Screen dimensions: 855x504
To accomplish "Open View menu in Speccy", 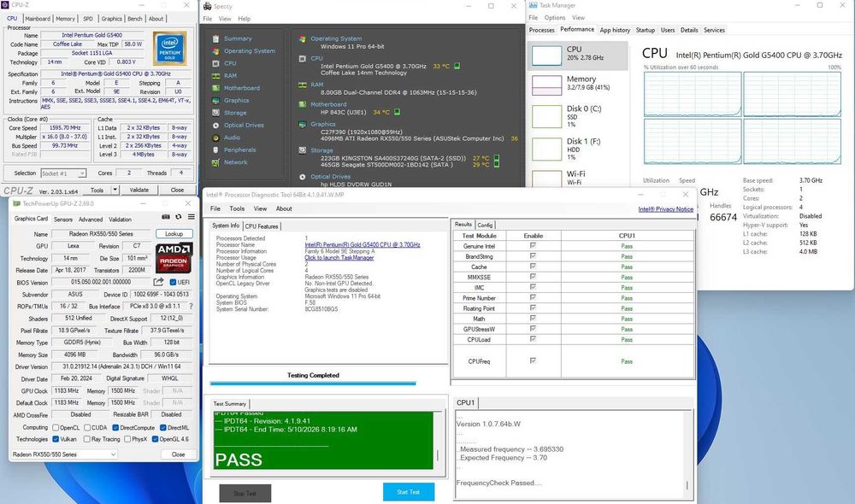I will coord(225,19).
